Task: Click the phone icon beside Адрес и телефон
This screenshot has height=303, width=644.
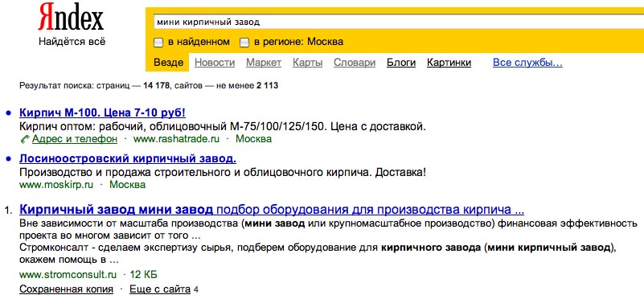Action: coord(25,139)
